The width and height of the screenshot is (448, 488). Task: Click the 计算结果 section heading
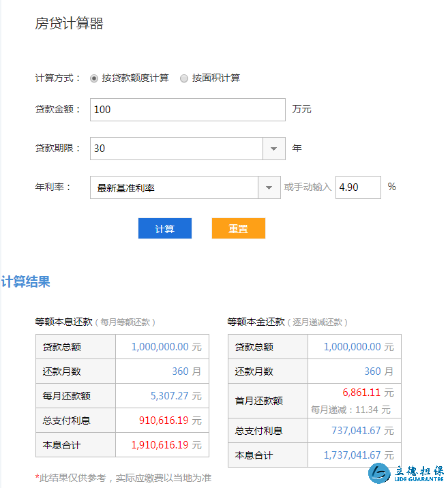click(x=26, y=282)
